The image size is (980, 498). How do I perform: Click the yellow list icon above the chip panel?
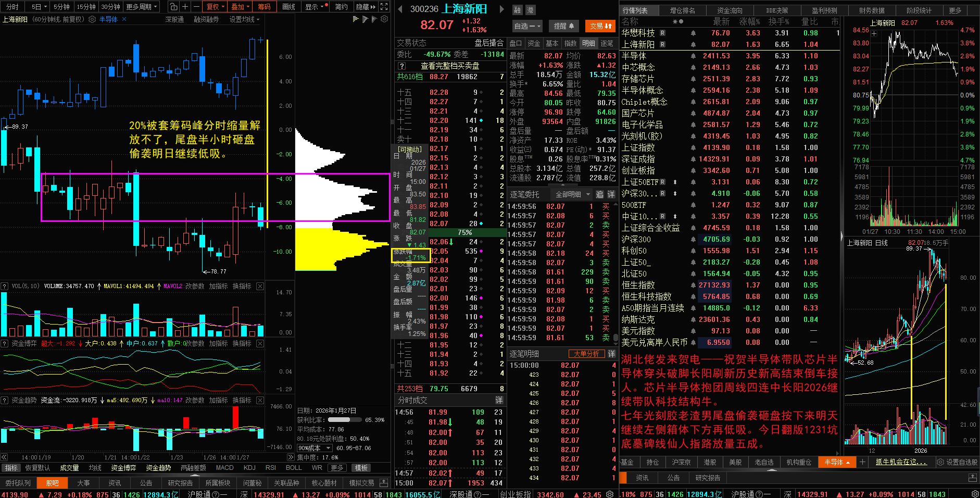point(356,19)
